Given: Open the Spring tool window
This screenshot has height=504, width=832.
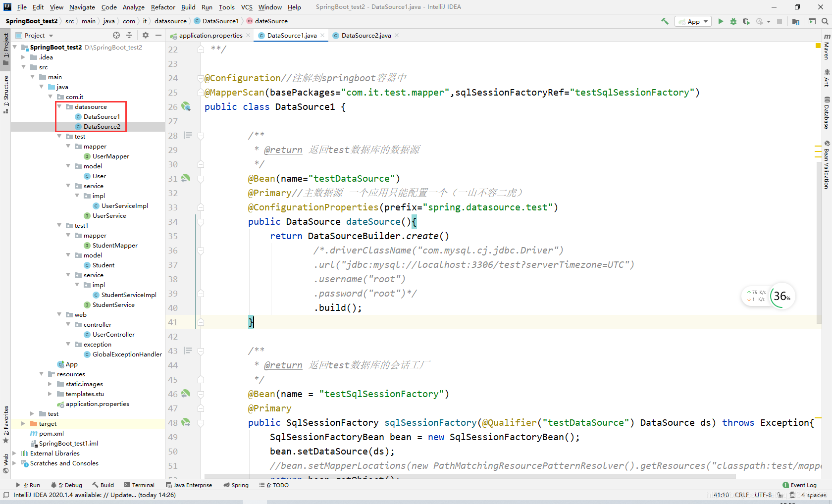Looking at the screenshot, I should click(x=236, y=485).
